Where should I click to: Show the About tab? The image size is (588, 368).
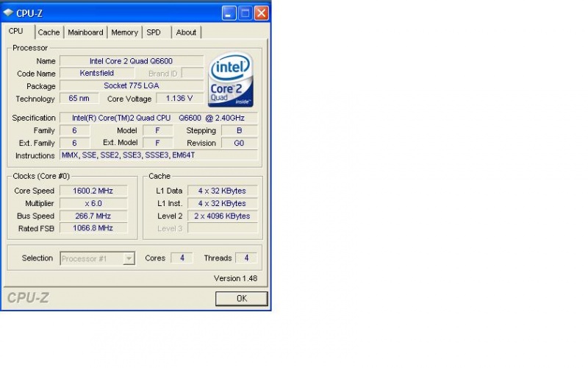point(186,32)
